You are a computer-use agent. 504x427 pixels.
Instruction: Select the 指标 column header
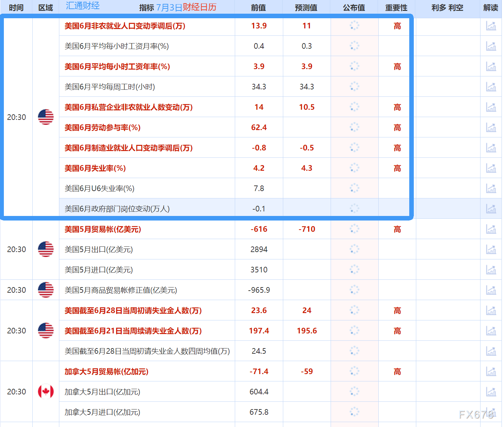coord(147,7)
